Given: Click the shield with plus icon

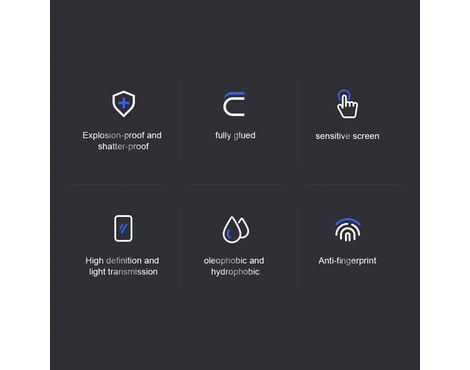Looking at the screenshot, I should (123, 104).
